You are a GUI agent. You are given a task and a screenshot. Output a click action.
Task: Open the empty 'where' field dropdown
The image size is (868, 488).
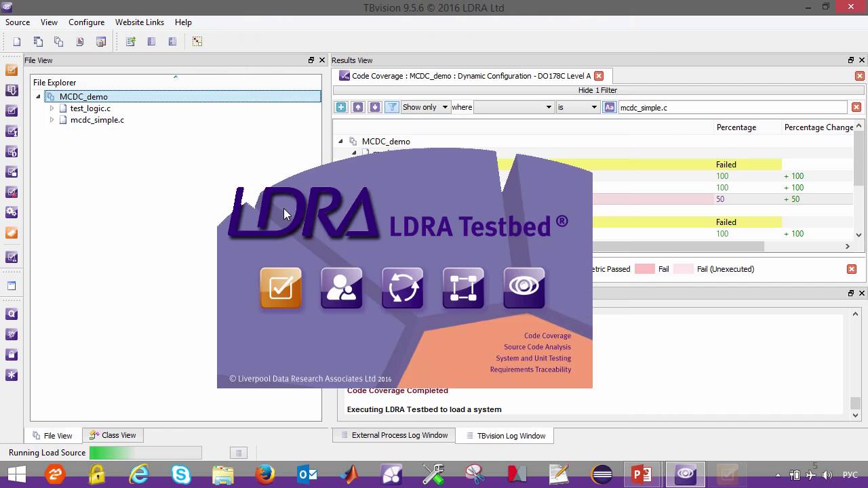[x=513, y=107]
